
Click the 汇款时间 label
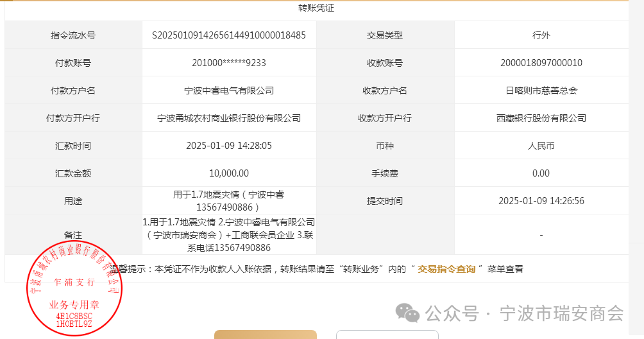[x=73, y=146]
